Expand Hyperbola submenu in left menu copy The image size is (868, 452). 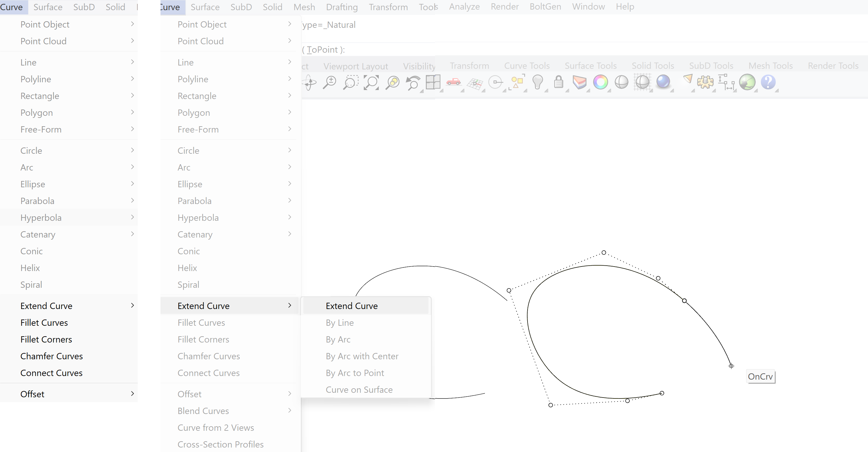(132, 217)
